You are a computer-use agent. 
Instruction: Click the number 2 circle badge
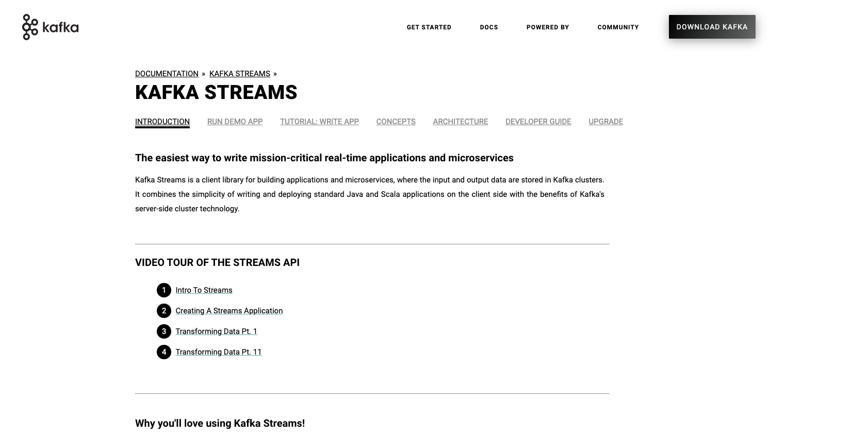pyautogui.click(x=164, y=311)
